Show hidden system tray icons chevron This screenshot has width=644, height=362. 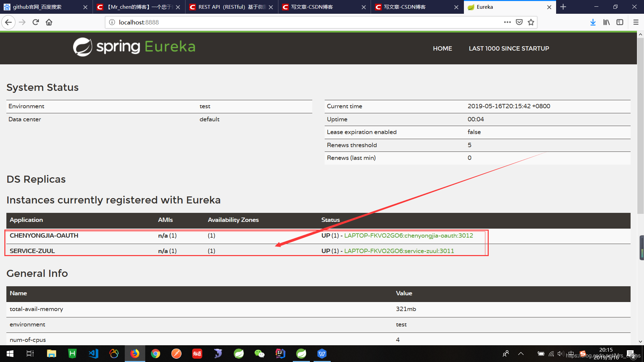point(521,354)
